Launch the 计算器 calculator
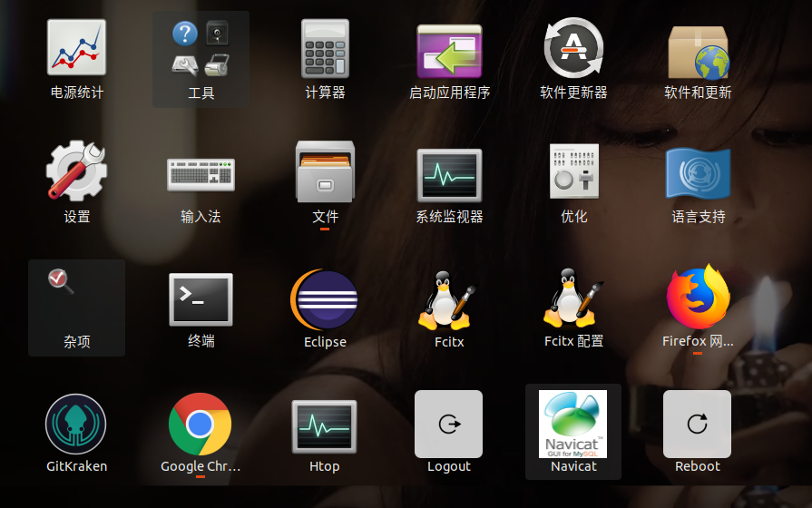The width and height of the screenshot is (812, 508). tap(325, 49)
